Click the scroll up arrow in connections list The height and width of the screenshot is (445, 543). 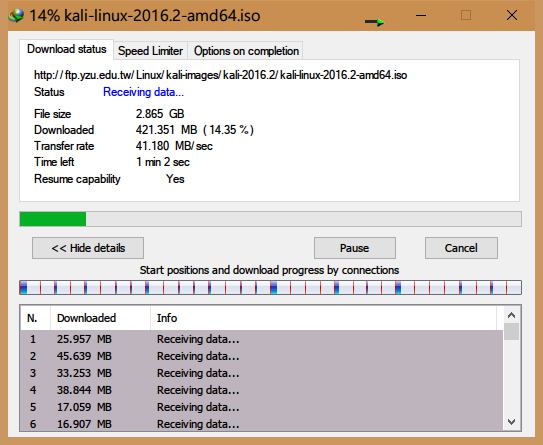click(x=511, y=315)
